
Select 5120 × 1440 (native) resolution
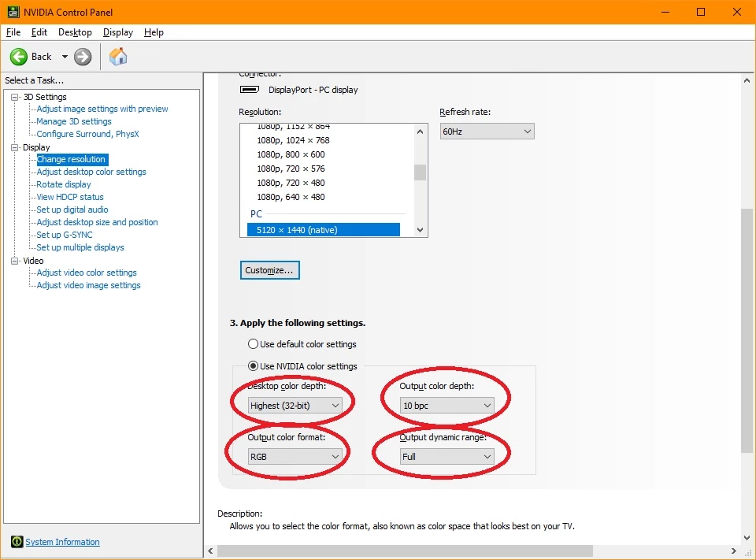pos(324,230)
